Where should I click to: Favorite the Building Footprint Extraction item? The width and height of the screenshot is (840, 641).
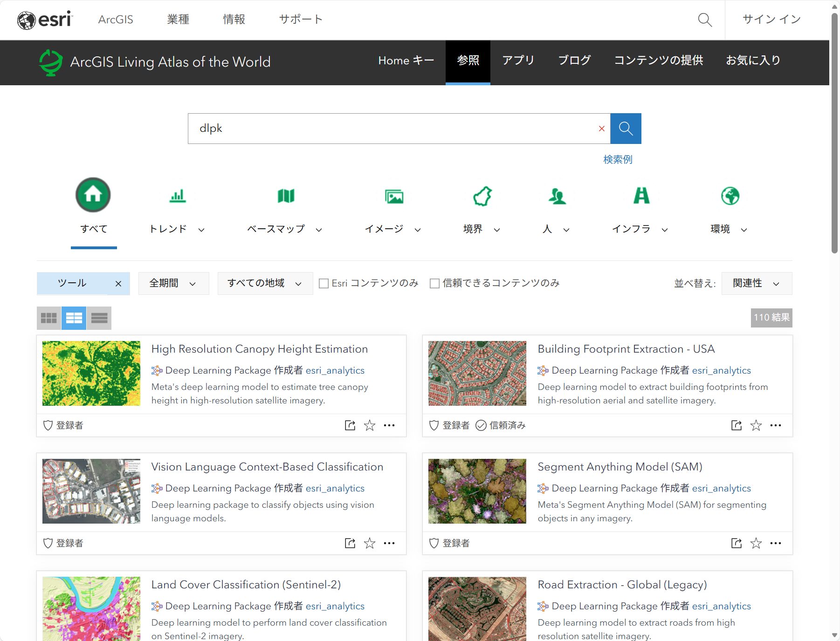click(x=756, y=425)
